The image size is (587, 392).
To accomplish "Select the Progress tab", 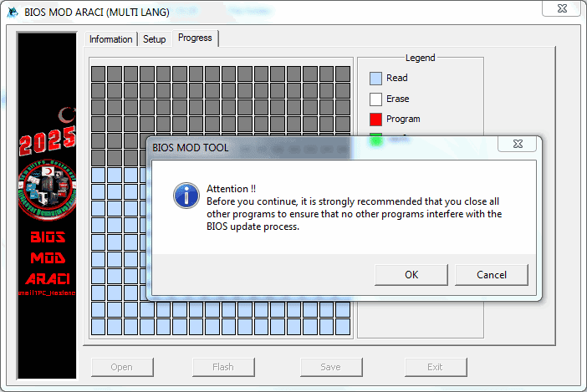I will point(195,38).
